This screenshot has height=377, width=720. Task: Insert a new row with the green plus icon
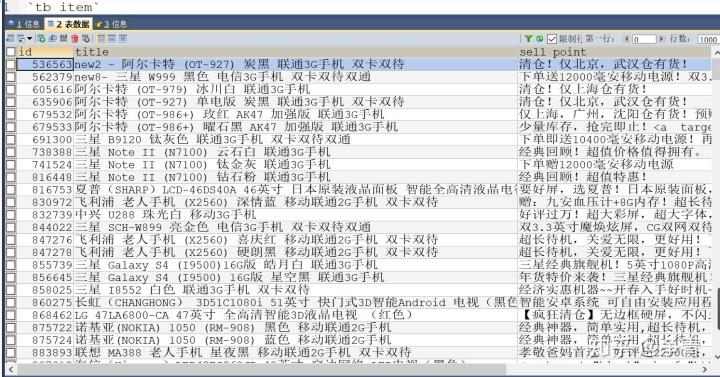tap(41, 39)
